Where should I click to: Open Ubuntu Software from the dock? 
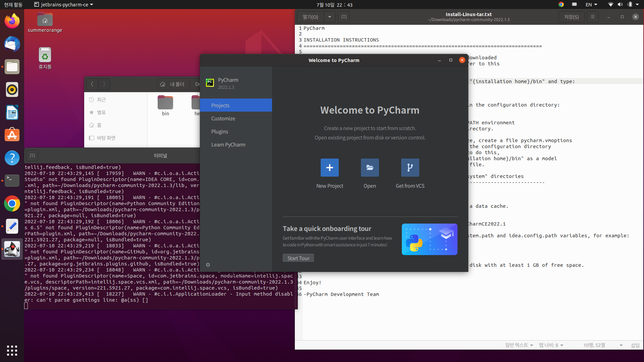(x=12, y=135)
